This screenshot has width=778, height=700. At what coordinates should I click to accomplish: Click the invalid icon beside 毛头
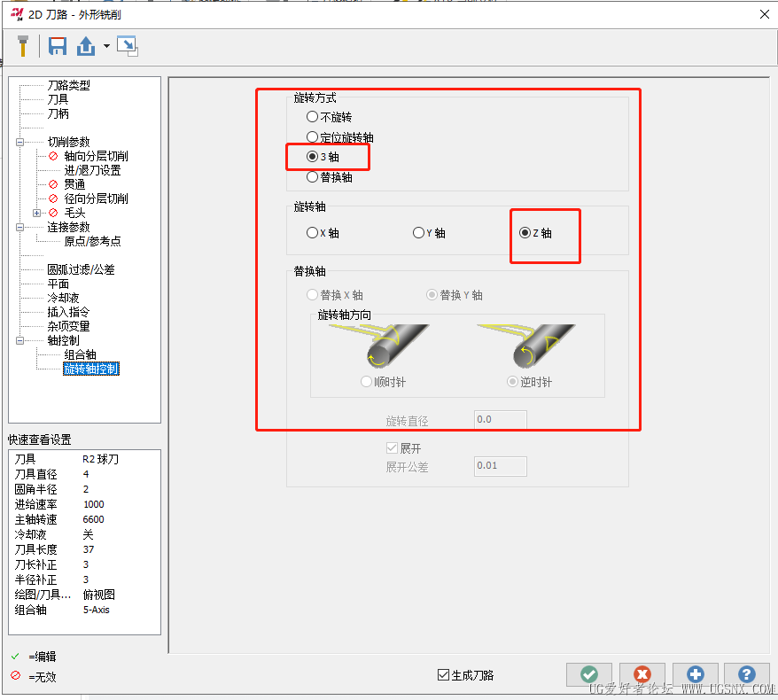(x=53, y=213)
